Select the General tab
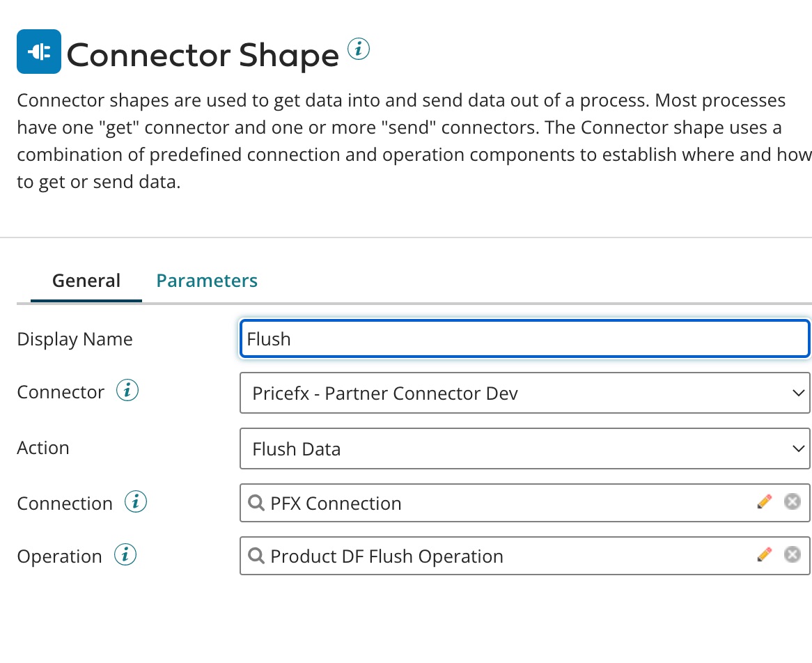The width and height of the screenshot is (812, 663). point(86,281)
